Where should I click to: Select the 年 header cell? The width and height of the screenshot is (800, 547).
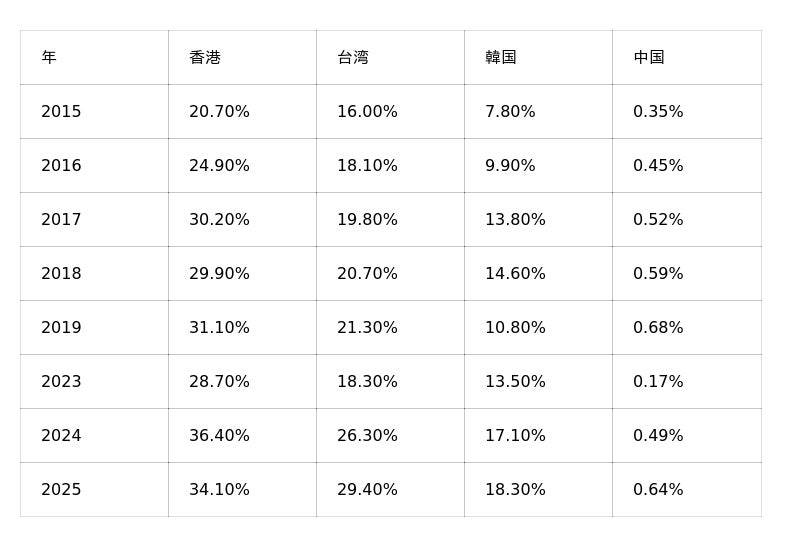coord(94,57)
